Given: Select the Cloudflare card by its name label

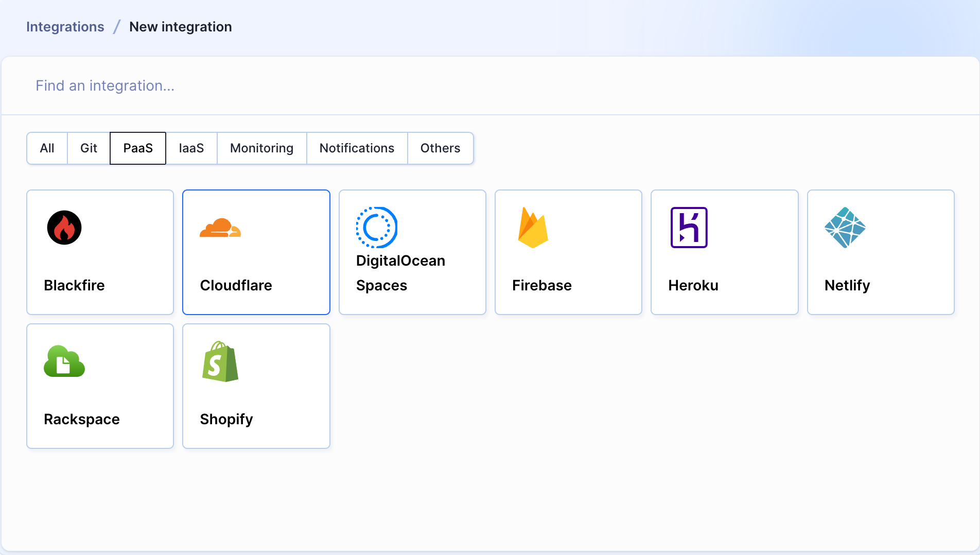Looking at the screenshot, I should pyautogui.click(x=236, y=285).
